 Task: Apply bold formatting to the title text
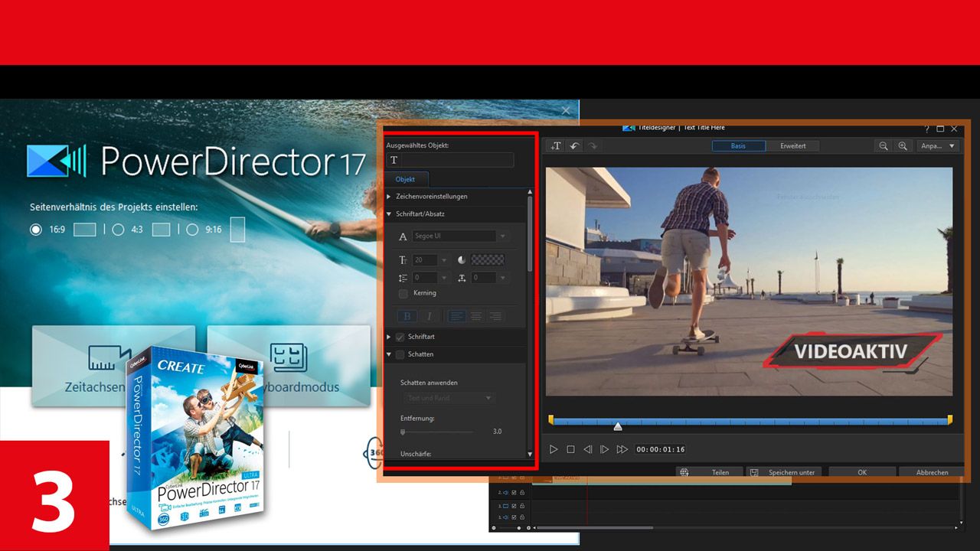[407, 316]
